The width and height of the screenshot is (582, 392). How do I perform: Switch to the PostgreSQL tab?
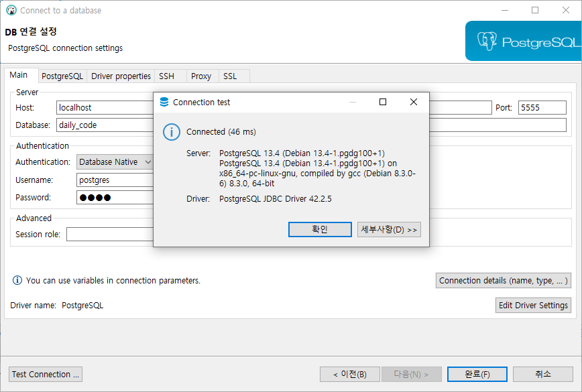point(62,76)
